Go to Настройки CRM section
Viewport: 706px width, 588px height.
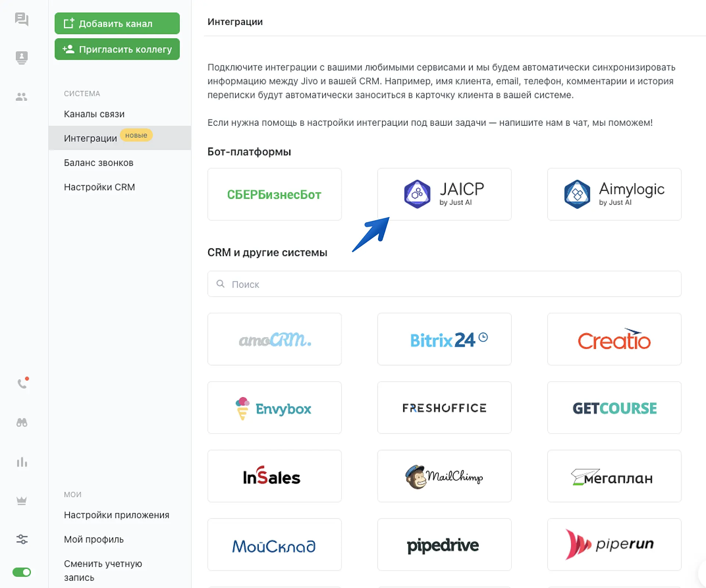click(99, 187)
